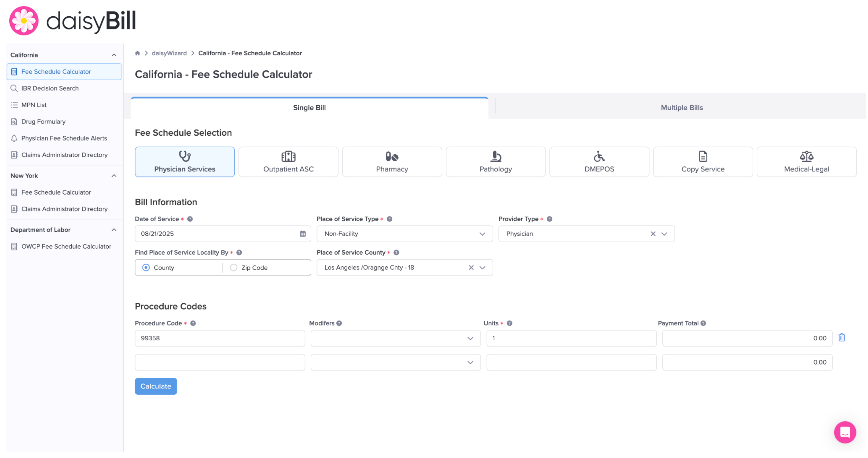The width and height of the screenshot is (868, 458).
Task: Collapse the New York sidebar section
Action: pyautogui.click(x=114, y=176)
